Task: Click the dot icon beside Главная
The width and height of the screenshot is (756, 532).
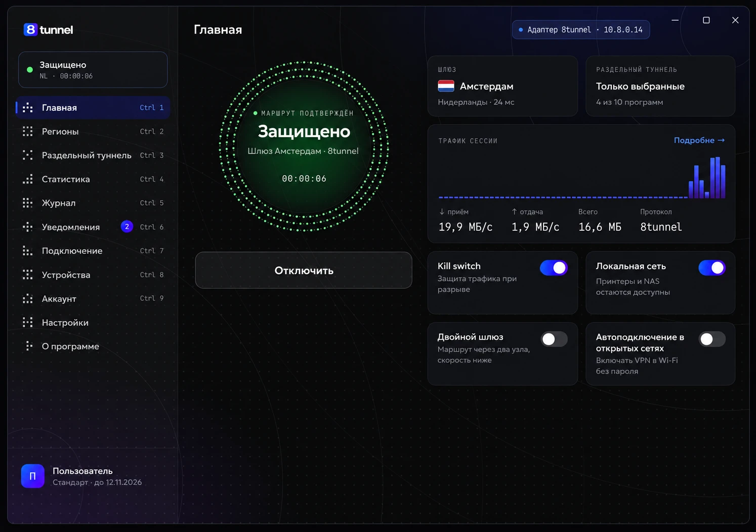Action: tap(28, 108)
